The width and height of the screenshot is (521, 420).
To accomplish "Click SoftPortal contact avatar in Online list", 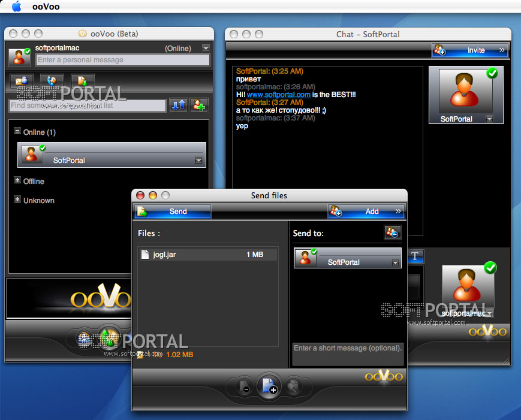I will pyautogui.click(x=32, y=155).
